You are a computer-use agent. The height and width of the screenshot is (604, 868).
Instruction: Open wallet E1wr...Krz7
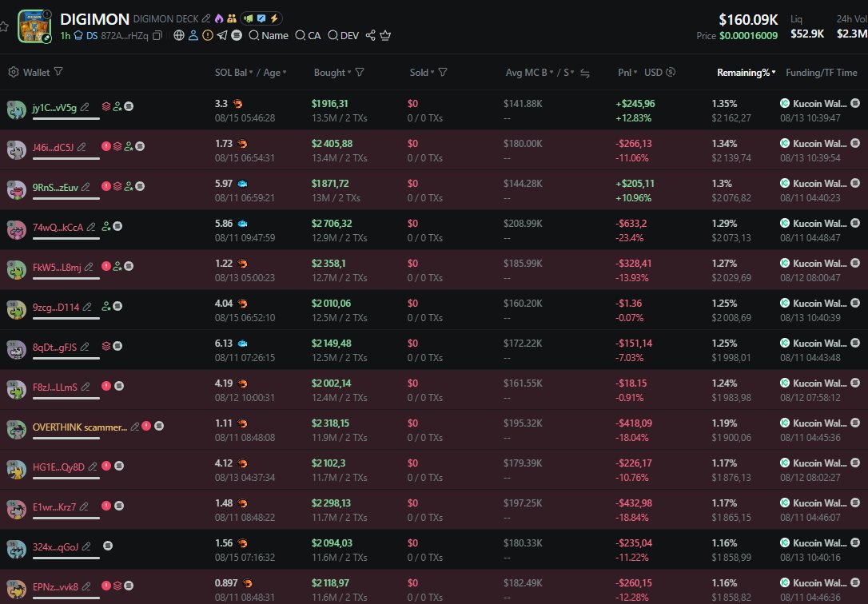[x=54, y=507]
